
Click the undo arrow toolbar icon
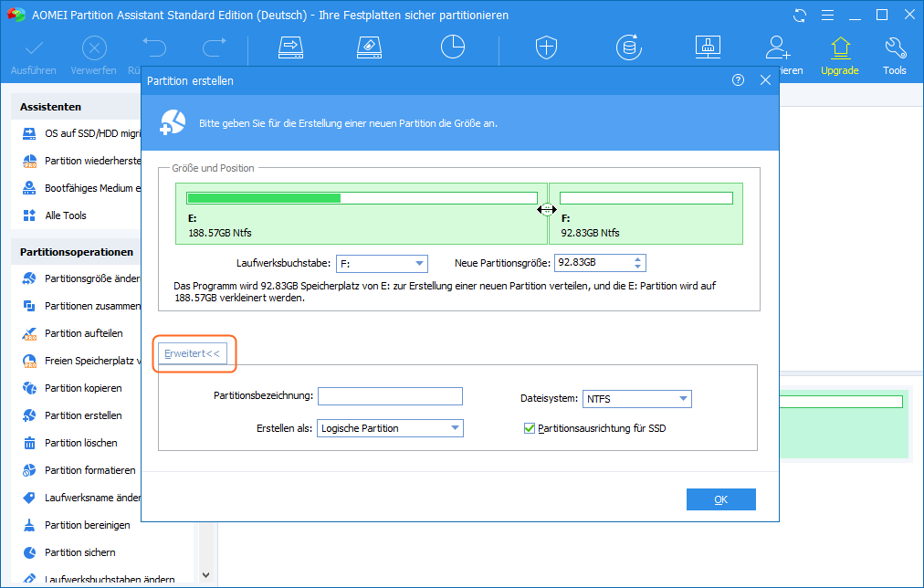click(154, 47)
